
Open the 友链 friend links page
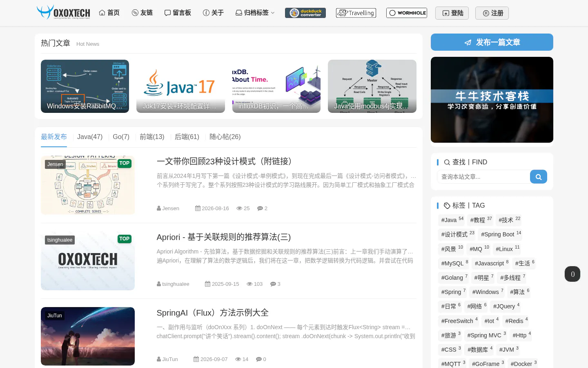(142, 13)
